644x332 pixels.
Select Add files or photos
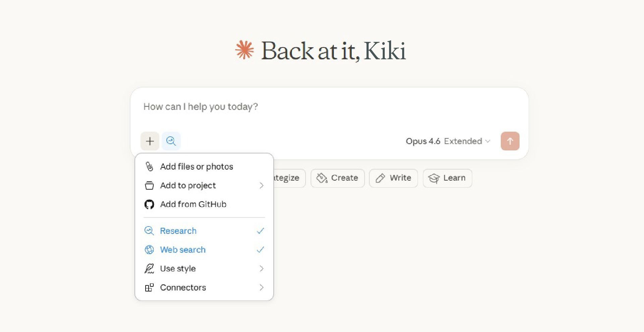pyautogui.click(x=197, y=167)
